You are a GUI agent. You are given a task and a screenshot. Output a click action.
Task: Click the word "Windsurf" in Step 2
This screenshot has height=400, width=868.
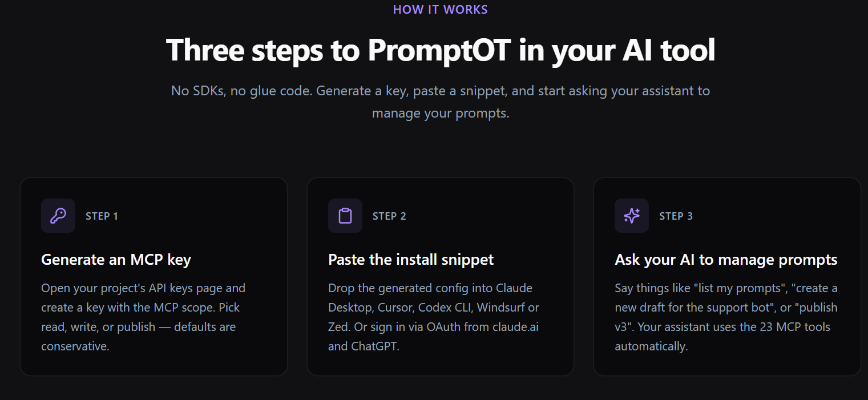[x=500, y=308]
